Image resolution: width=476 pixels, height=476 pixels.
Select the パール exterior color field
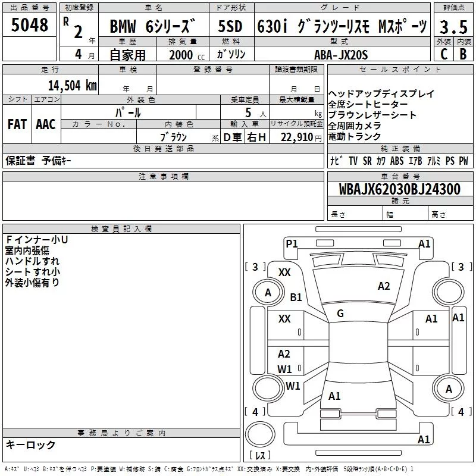pyautogui.click(x=127, y=112)
